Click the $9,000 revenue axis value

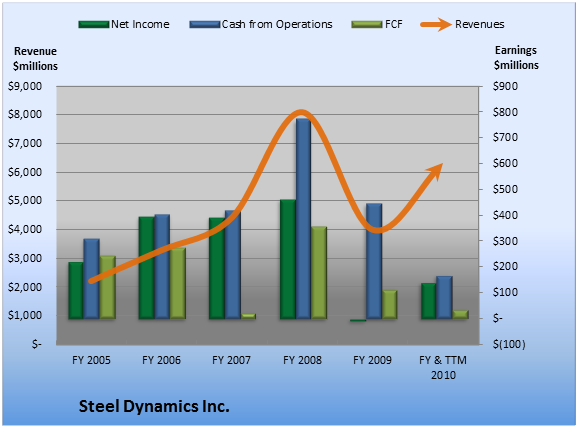(x=25, y=86)
